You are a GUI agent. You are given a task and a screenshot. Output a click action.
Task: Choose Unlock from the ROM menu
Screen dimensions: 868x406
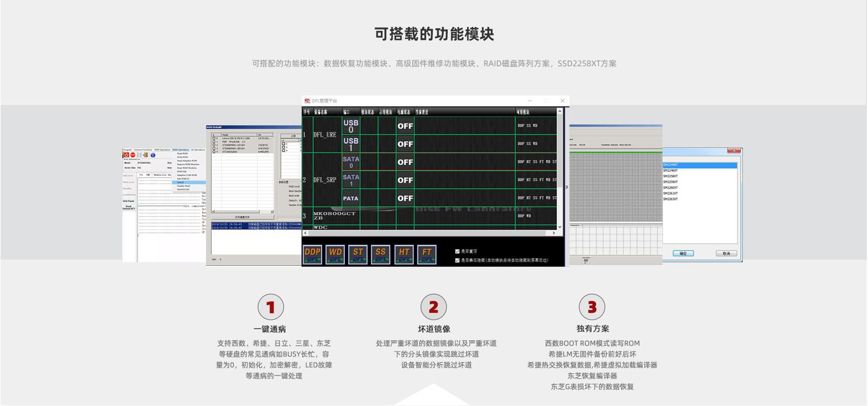point(181,182)
